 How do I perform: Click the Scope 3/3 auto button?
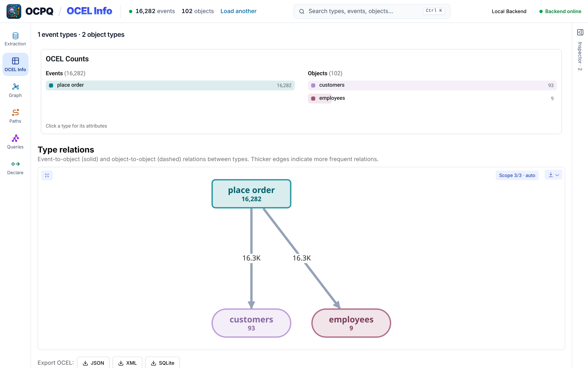coord(517,175)
